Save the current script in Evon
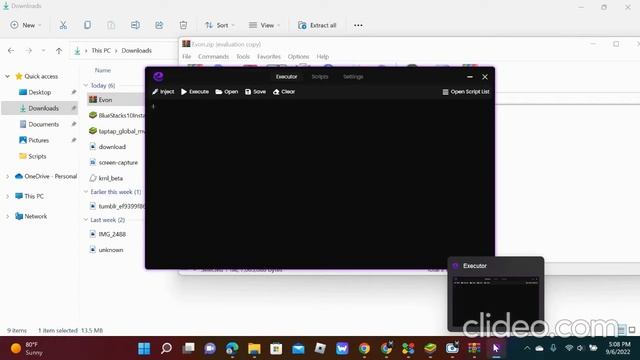This screenshot has height=360, width=640. (256, 92)
